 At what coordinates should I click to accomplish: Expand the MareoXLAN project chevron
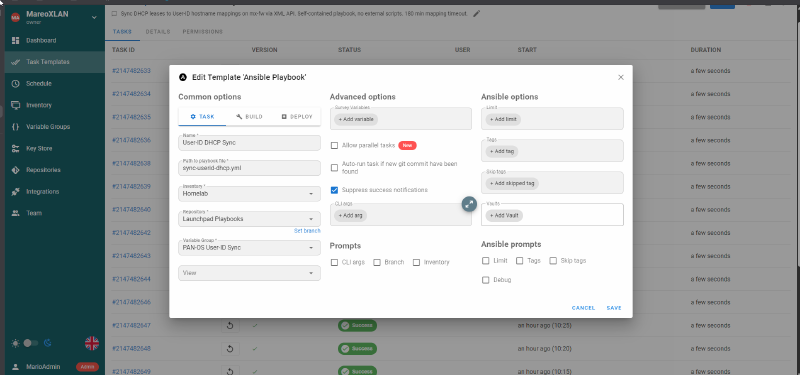click(x=94, y=18)
